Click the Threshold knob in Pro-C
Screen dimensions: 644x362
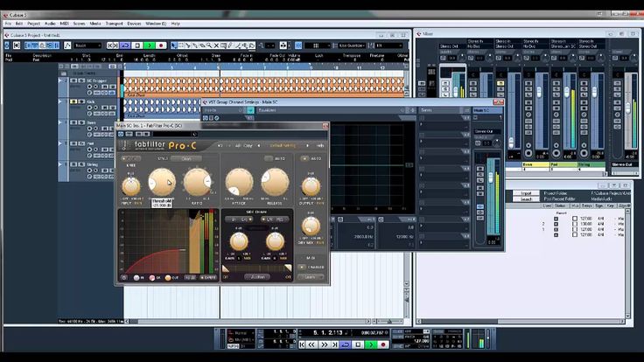[161, 183]
